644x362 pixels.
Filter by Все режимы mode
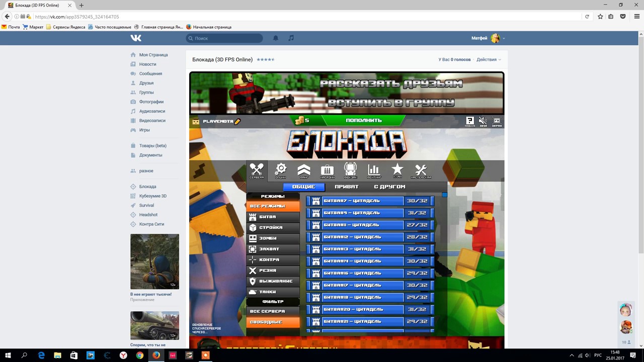273,206
